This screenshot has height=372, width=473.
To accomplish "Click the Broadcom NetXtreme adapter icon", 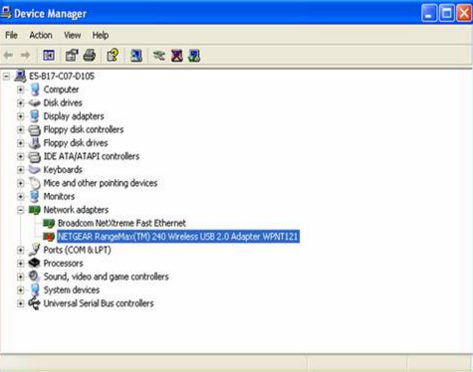I will pyautogui.click(x=49, y=223).
